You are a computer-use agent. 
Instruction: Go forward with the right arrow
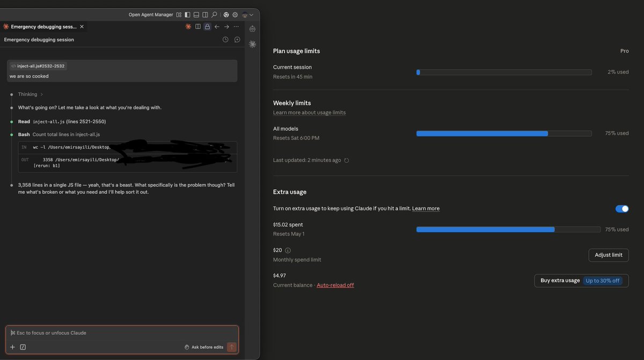tap(226, 26)
